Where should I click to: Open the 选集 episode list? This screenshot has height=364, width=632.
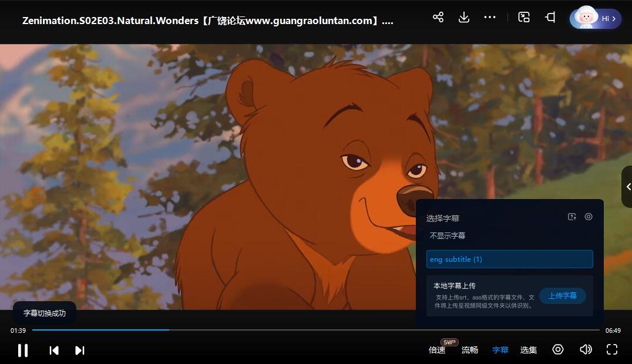pos(529,350)
